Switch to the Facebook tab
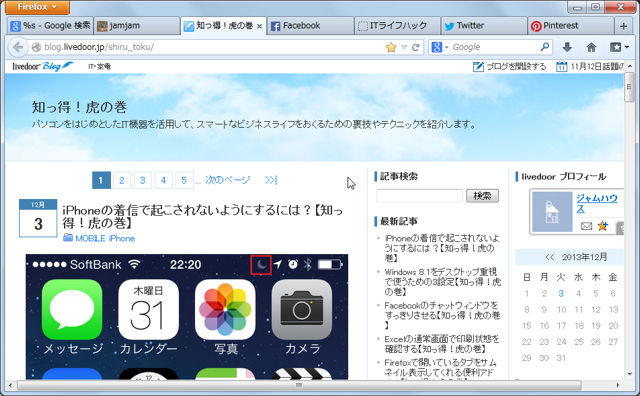640x396 pixels. tap(311, 26)
